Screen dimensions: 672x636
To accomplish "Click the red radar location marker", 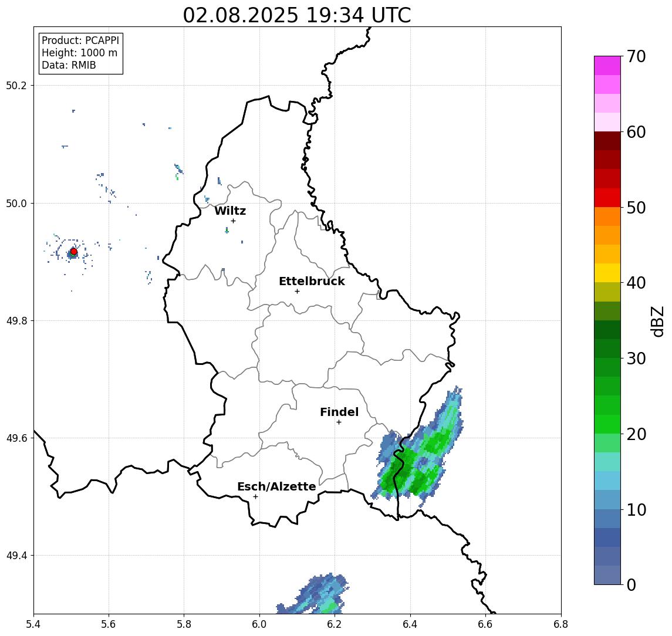I will pos(74,252).
